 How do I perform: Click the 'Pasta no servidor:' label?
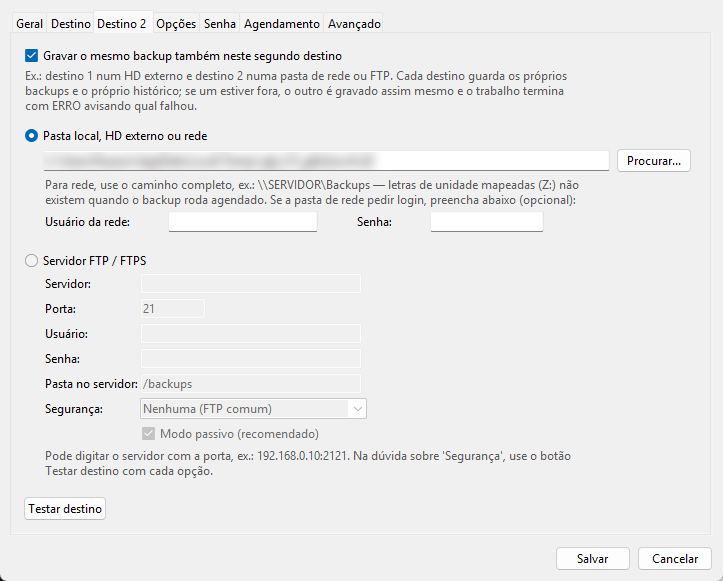point(91,384)
